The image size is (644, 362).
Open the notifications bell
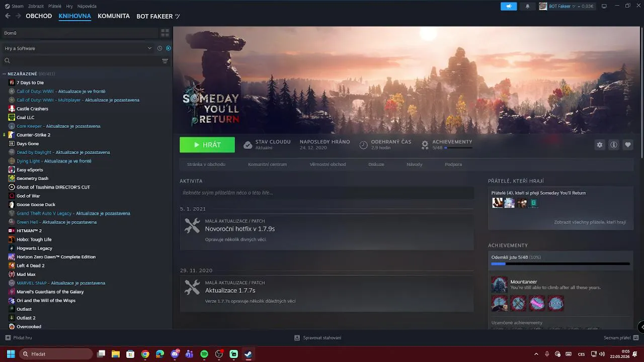pos(527,6)
